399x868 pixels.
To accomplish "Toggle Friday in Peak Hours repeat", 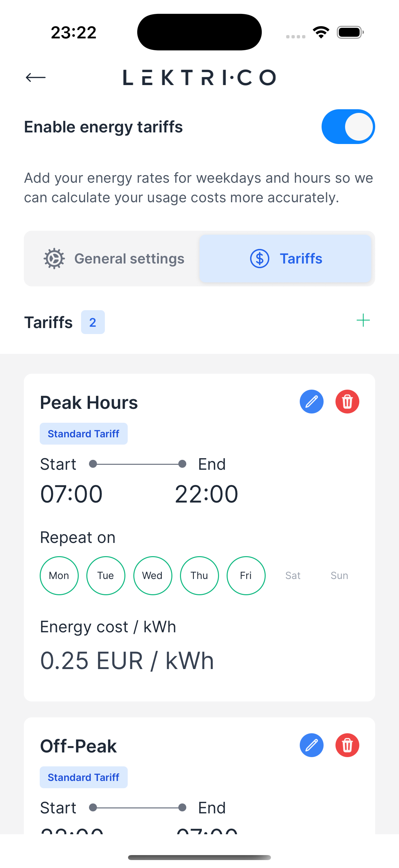I will [x=246, y=575].
